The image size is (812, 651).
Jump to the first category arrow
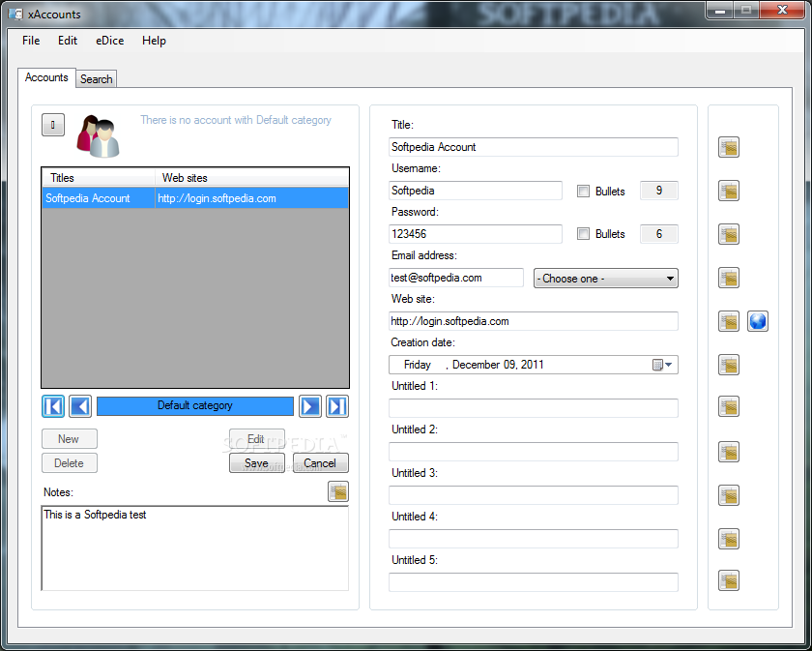coord(53,406)
